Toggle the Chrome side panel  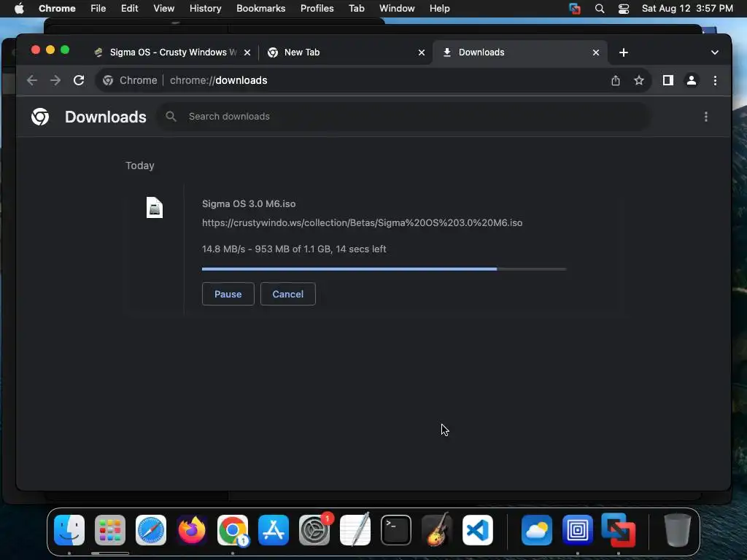pos(668,80)
